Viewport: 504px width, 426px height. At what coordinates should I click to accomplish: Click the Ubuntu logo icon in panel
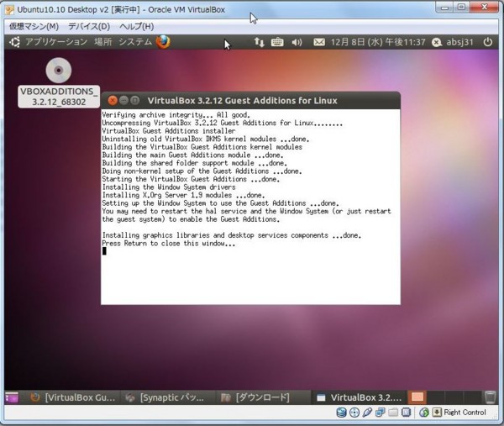point(14,42)
